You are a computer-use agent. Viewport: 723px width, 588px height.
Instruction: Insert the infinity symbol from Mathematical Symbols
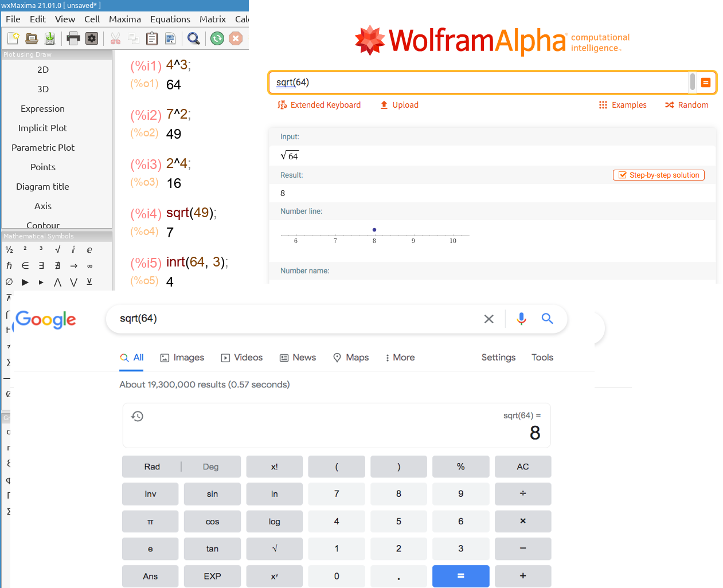point(89,266)
